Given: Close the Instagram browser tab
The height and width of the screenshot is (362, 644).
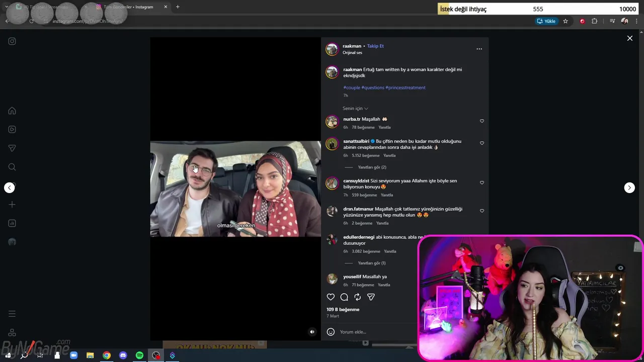Looking at the screenshot, I should (x=166, y=7).
